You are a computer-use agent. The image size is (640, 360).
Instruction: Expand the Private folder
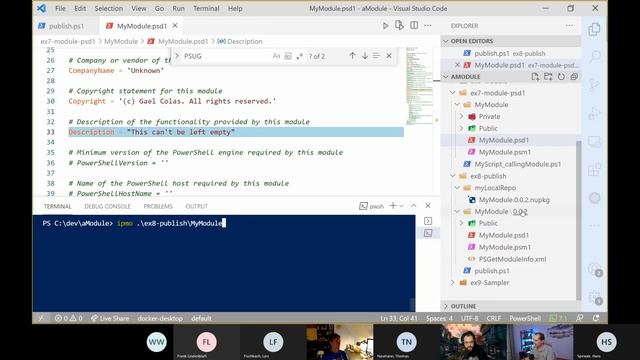[462, 116]
